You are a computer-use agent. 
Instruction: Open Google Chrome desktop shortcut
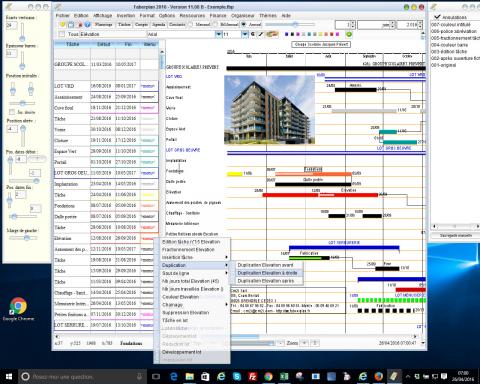tap(18, 309)
